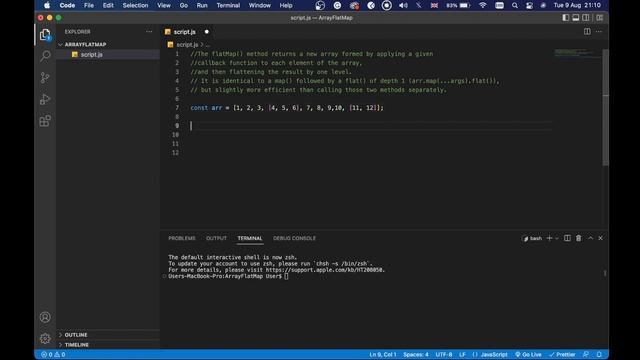Switch to the Output tab
The height and width of the screenshot is (360, 640).
pos(216,238)
